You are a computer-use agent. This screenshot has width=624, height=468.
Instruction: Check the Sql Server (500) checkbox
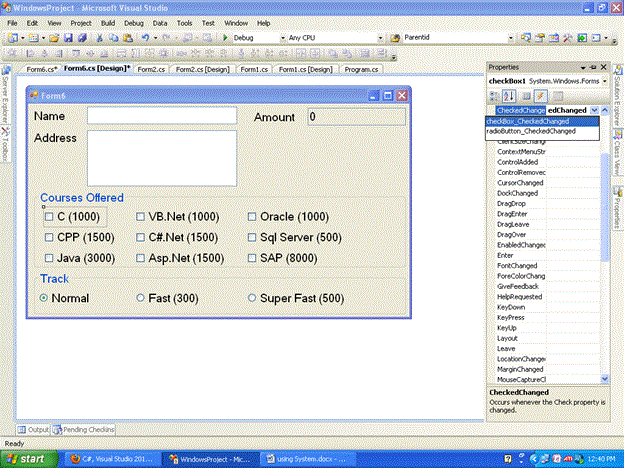(x=252, y=238)
